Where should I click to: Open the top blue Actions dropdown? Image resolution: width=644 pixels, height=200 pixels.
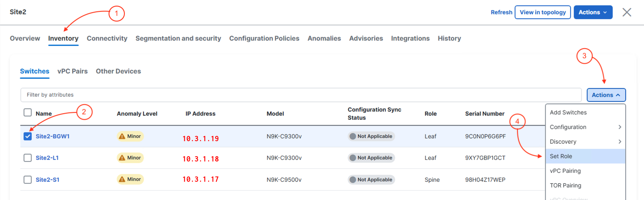pyautogui.click(x=593, y=12)
